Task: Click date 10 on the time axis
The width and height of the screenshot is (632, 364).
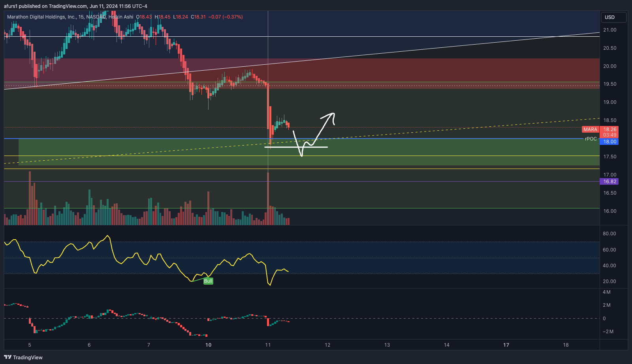Action: pos(208,345)
